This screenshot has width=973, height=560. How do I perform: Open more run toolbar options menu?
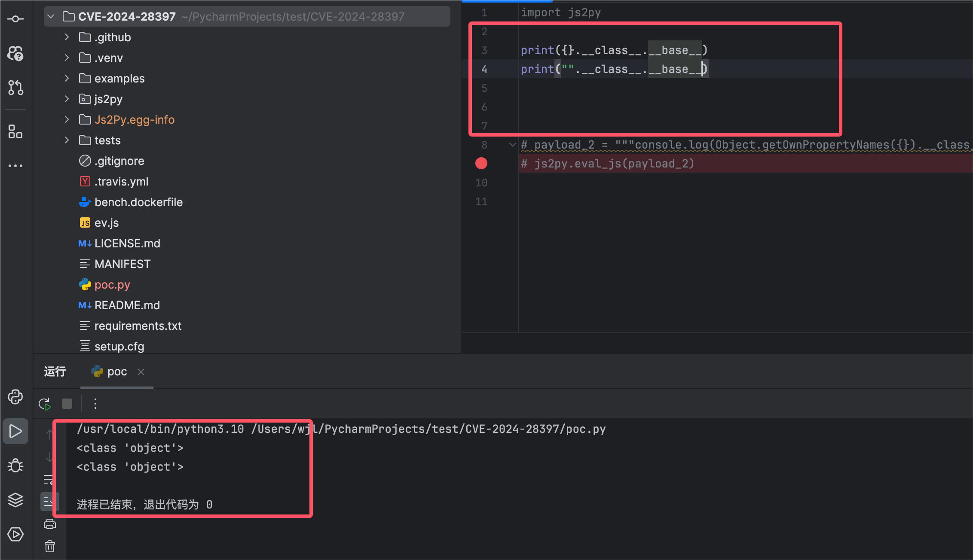[95, 404]
